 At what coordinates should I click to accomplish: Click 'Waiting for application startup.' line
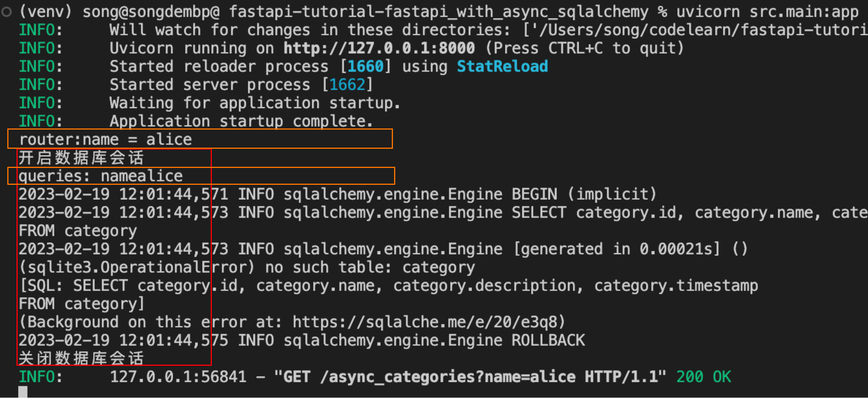[x=255, y=103]
